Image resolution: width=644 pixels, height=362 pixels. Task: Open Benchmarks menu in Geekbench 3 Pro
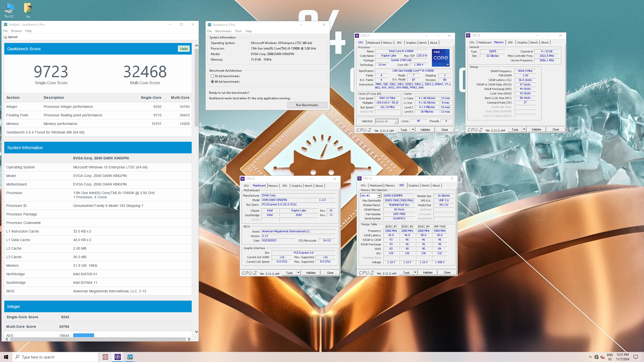[223, 31]
